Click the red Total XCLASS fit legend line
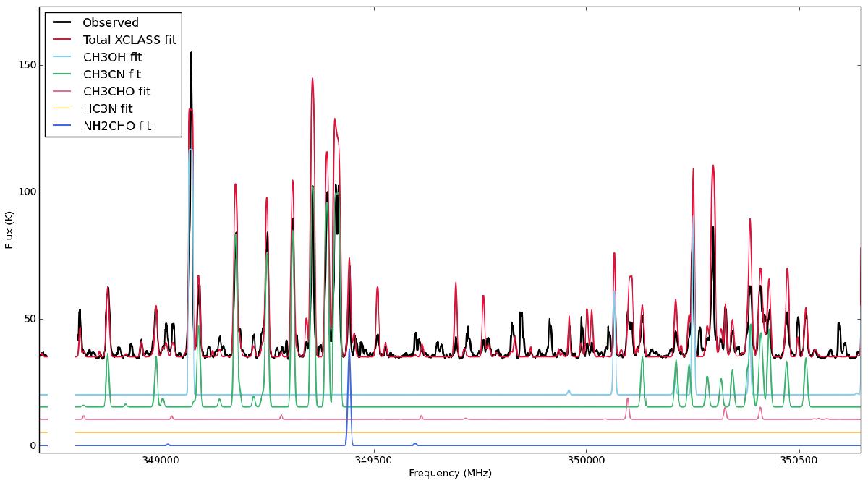The height and width of the screenshot is (483, 868). [x=62, y=40]
